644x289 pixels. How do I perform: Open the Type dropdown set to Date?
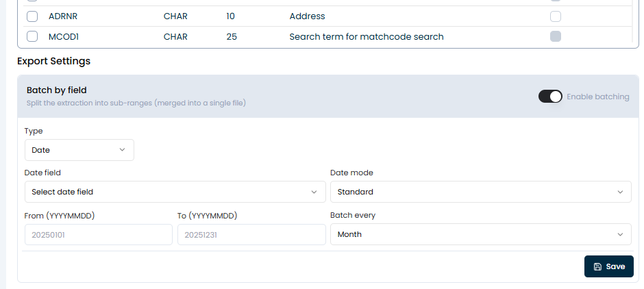[79, 150]
